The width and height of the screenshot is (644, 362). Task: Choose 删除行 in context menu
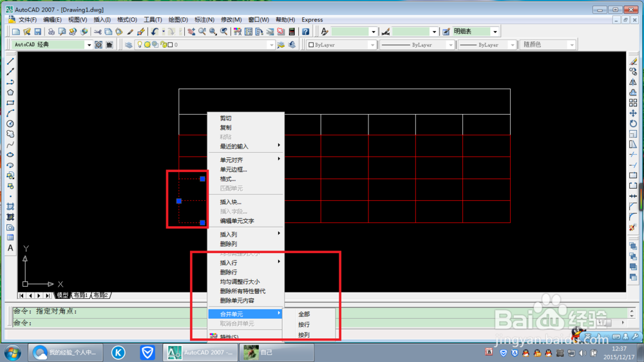click(x=245, y=272)
